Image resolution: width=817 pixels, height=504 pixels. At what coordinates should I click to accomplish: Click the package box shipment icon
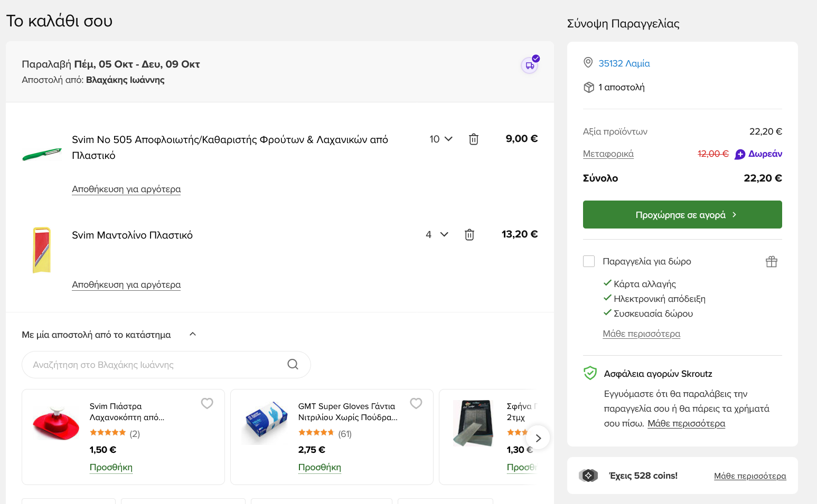coord(589,87)
